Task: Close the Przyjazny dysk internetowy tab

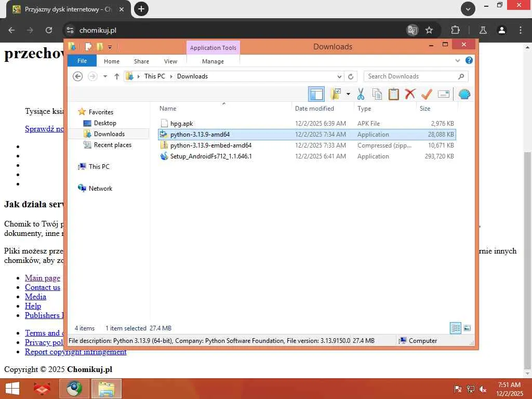Action: 122,9
